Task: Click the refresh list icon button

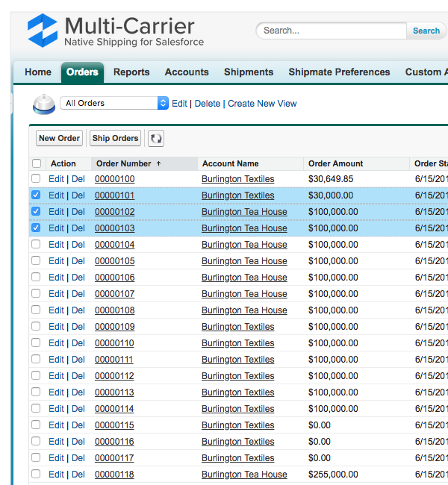Action: coord(156,138)
